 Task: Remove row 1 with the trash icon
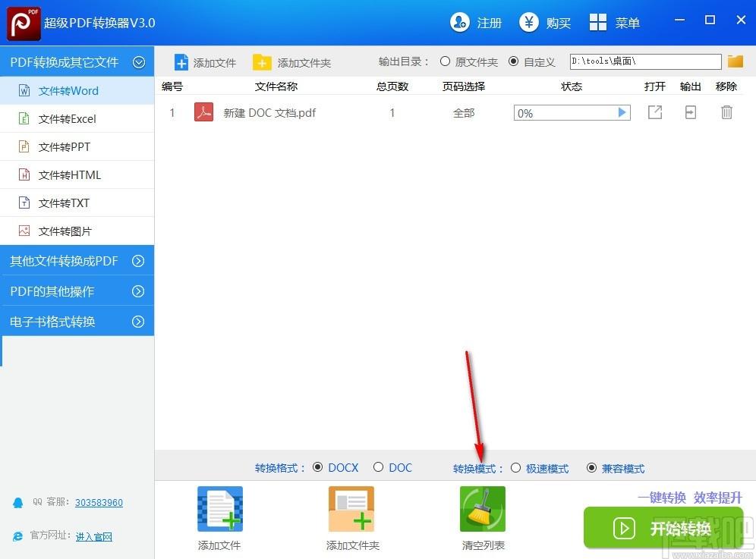click(726, 112)
